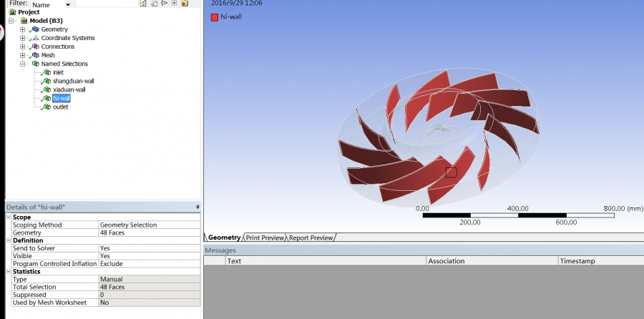Click the Hide Folders icon in filter bar
Screen dimensions: 644x319
[185, 3]
